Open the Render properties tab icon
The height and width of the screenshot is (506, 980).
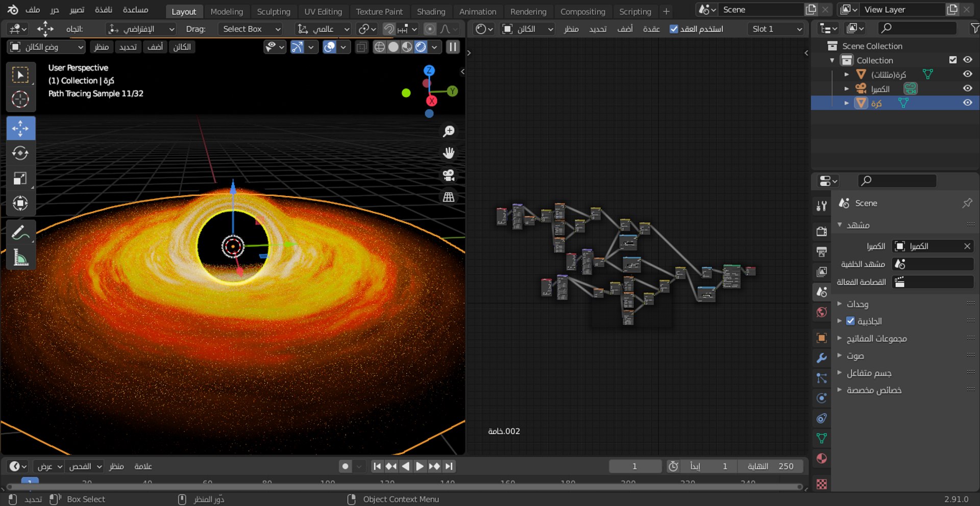(x=821, y=231)
